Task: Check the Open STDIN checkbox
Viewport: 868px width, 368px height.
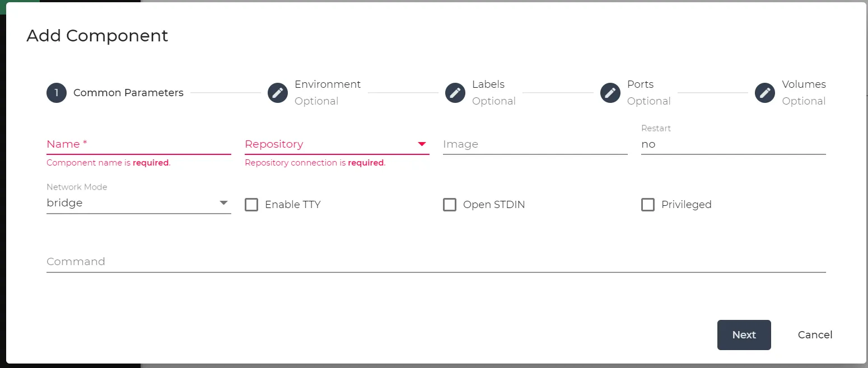Action: pos(450,205)
